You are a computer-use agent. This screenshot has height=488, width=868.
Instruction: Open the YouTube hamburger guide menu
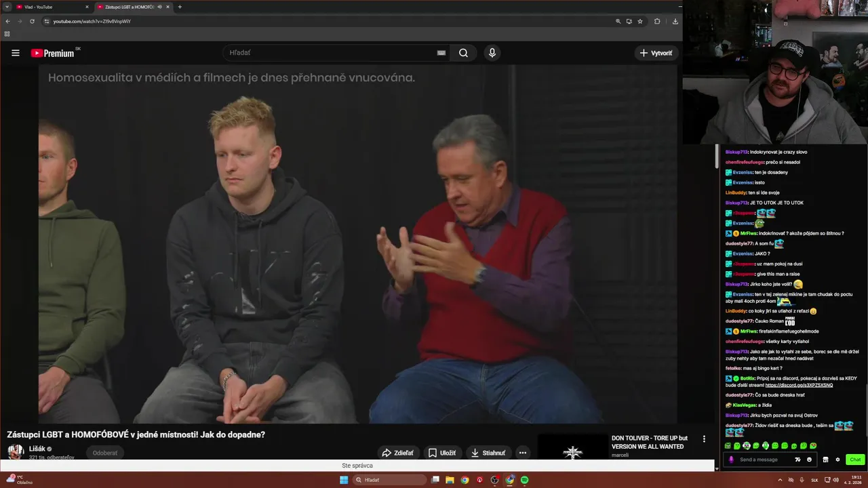pos(15,53)
